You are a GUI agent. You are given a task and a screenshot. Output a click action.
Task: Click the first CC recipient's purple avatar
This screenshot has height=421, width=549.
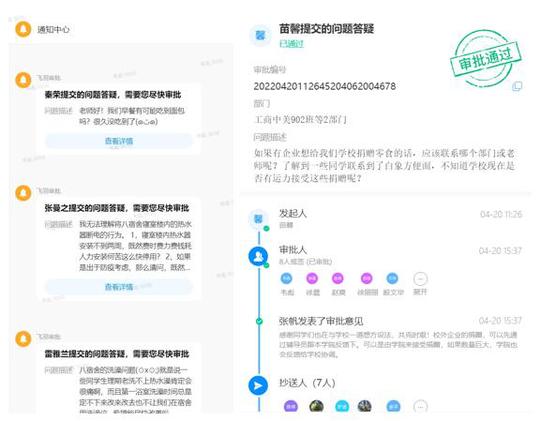pyautogui.click(x=290, y=406)
